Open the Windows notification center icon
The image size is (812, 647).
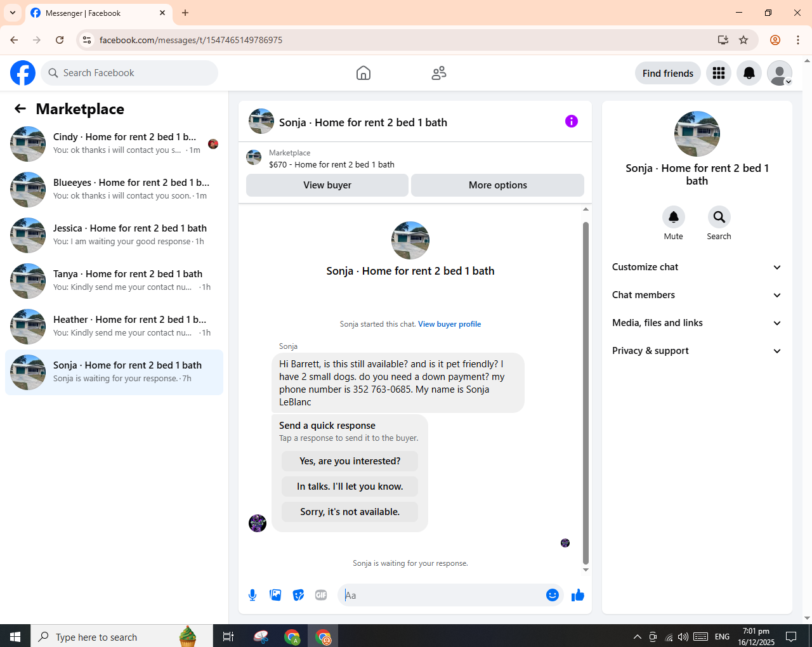pyautogui.click(x=791, y=636)
